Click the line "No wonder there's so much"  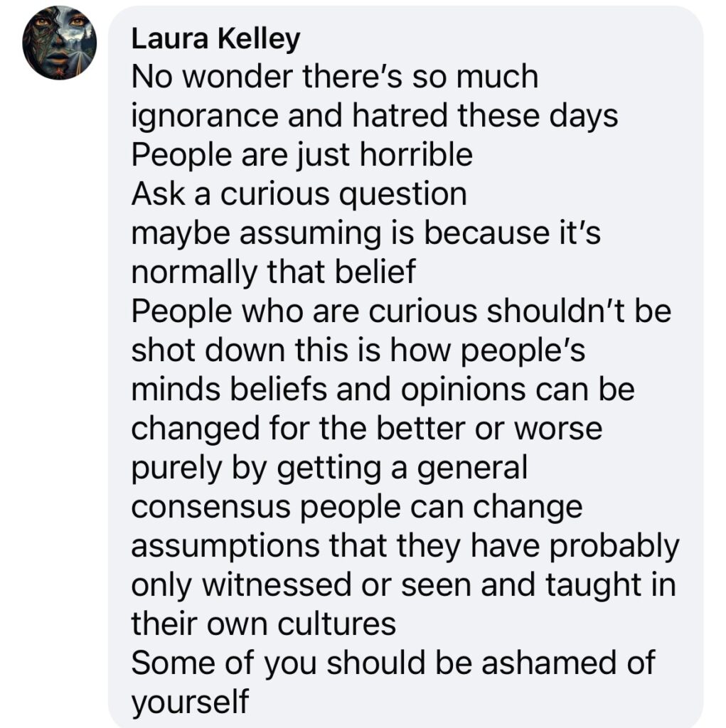[334, 78]
